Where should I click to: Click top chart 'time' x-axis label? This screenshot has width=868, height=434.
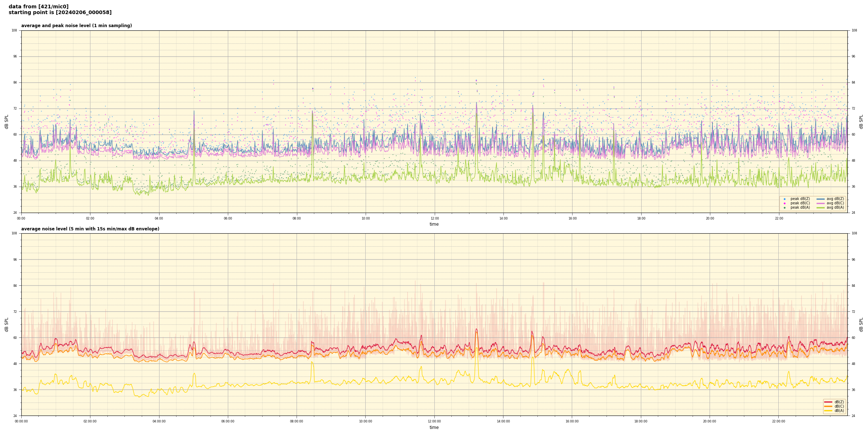pos(434,224)
